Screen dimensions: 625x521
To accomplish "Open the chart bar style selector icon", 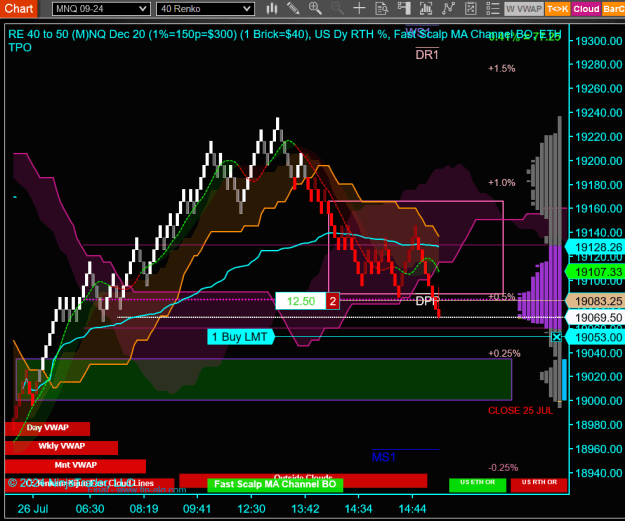I will pyautogui.click(x=272, y=8).
